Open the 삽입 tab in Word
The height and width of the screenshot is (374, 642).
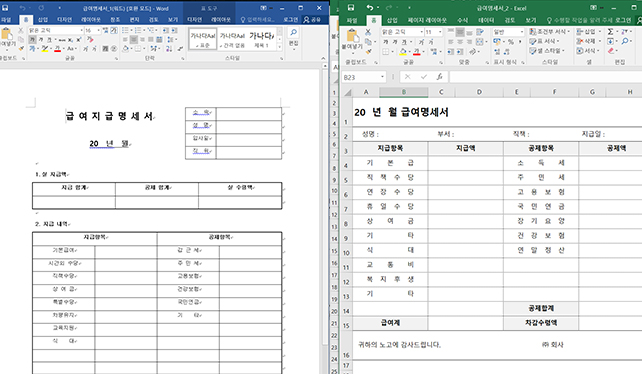coord(43,19)
